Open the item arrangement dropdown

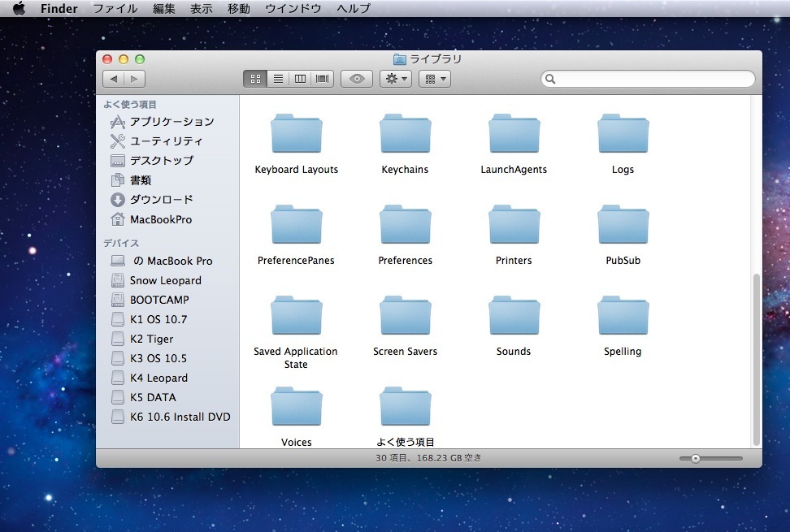click(435, 79)
